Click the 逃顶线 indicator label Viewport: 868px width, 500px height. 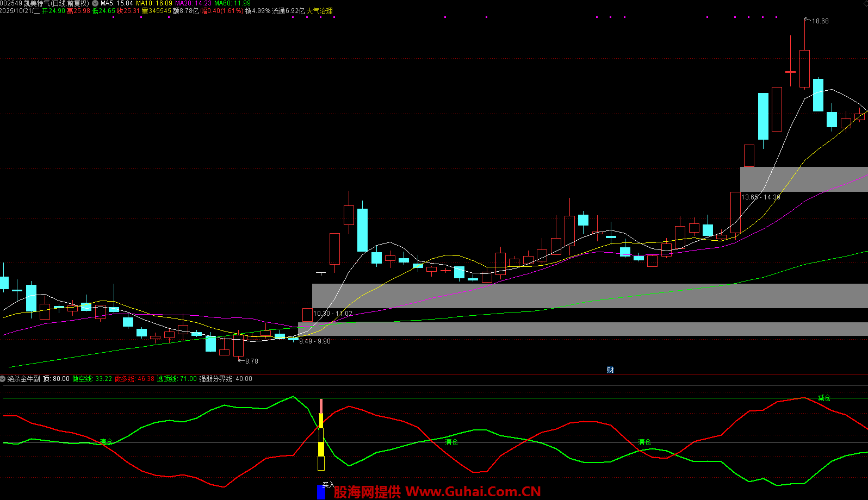(177, 379)
